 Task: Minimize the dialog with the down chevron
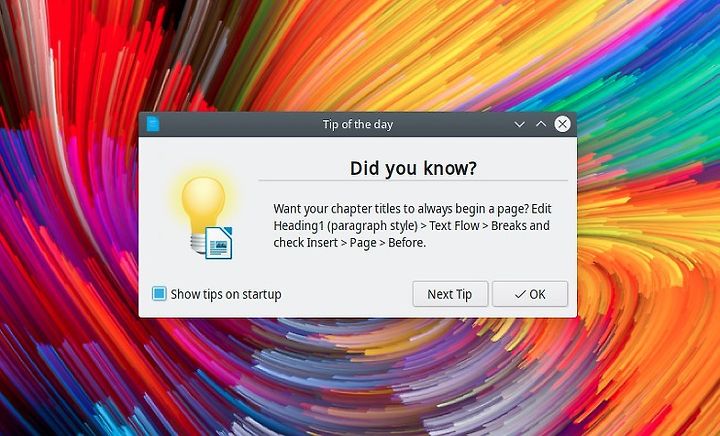coord(519,124)
